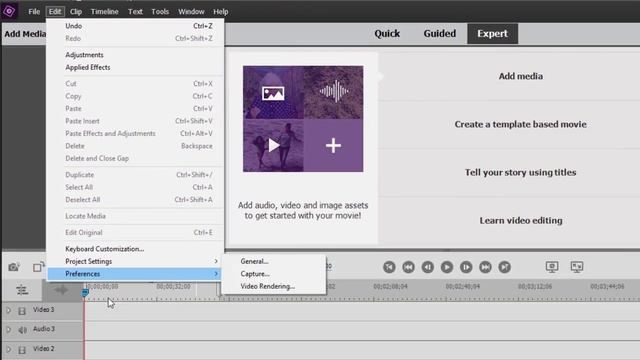Screen dimensions: 640x360
Task: Switch to the Guided tab
Action: pyautogui.click(x=440, y=33)
